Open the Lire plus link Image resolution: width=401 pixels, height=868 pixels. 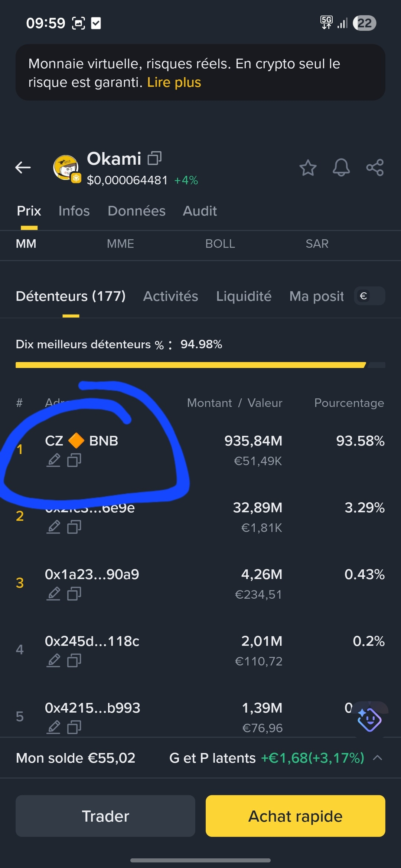[x=174, y=82]
